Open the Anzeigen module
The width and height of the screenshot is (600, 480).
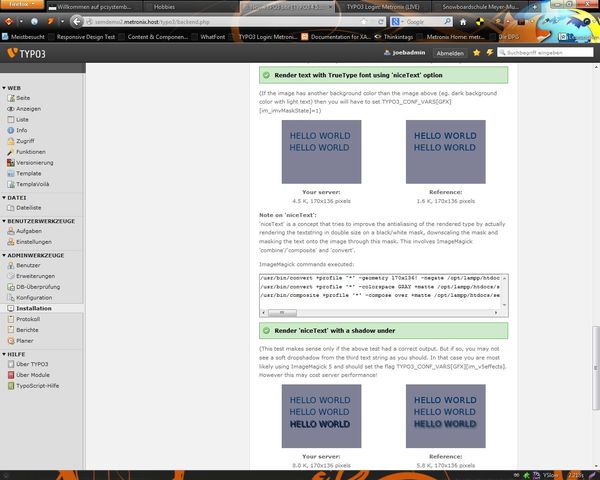coord(24,109)
